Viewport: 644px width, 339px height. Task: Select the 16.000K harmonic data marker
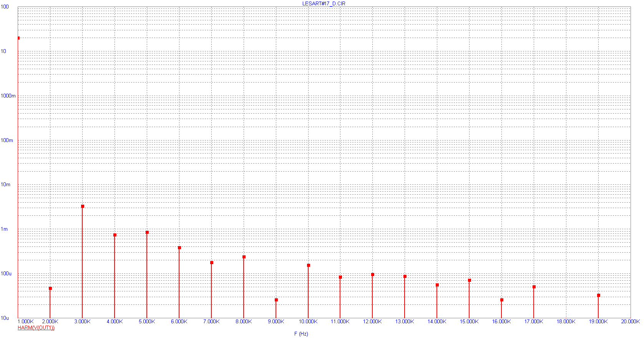(x=502, y=300)
